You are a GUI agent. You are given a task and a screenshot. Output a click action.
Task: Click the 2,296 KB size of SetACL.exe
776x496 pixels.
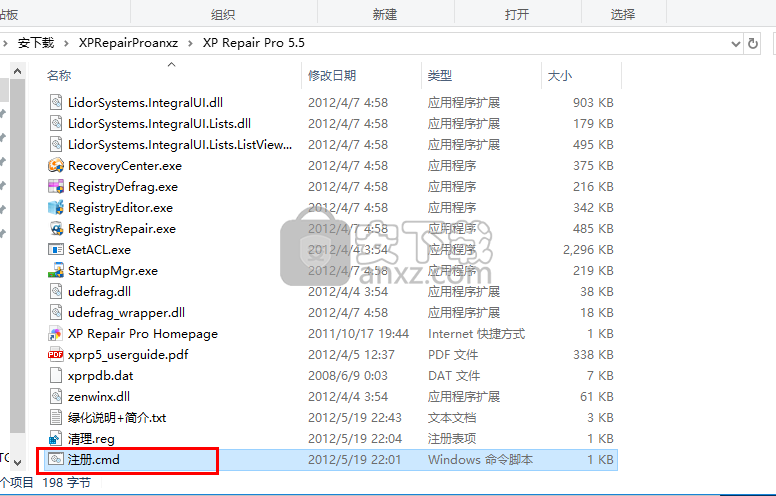point(588,249)
